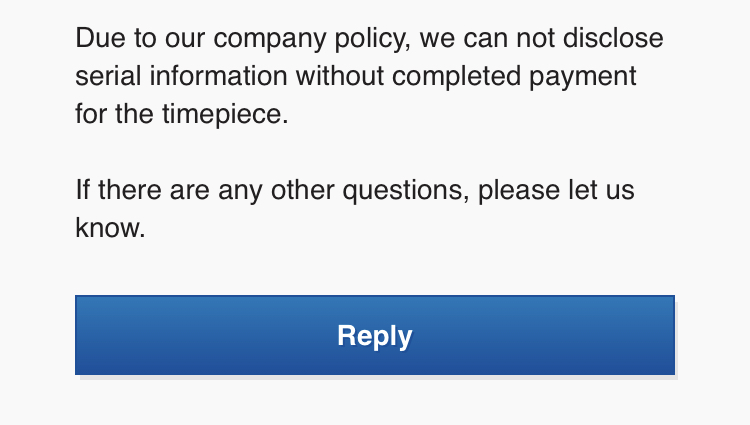Click the word "please" in the message

coord(519,190)
